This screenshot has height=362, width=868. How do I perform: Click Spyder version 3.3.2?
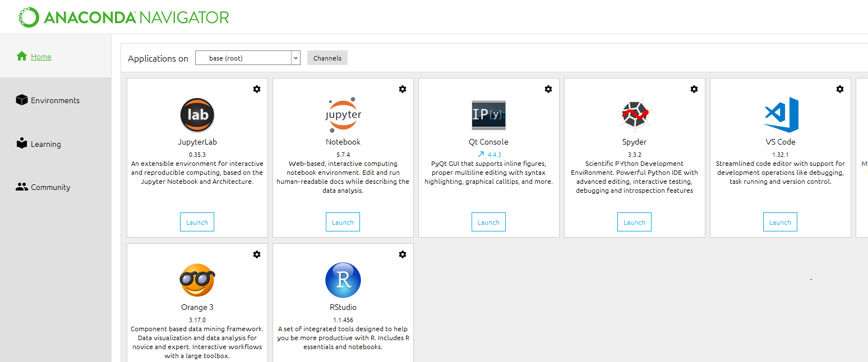pyautogui.click(x=635, y=154)
